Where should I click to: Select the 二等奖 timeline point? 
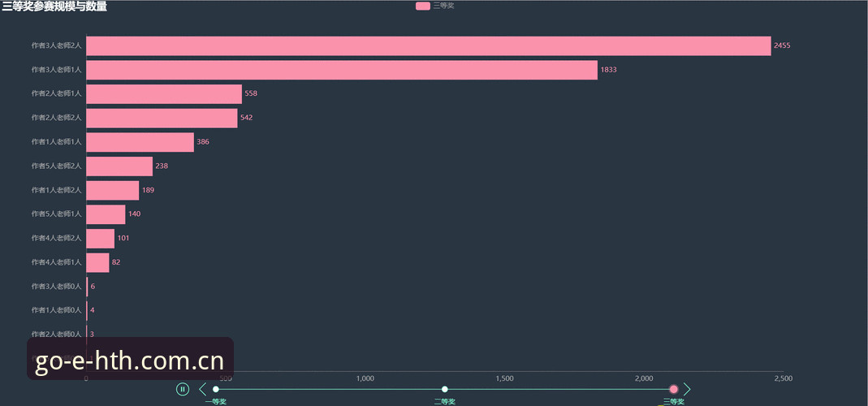click(444, 390)
